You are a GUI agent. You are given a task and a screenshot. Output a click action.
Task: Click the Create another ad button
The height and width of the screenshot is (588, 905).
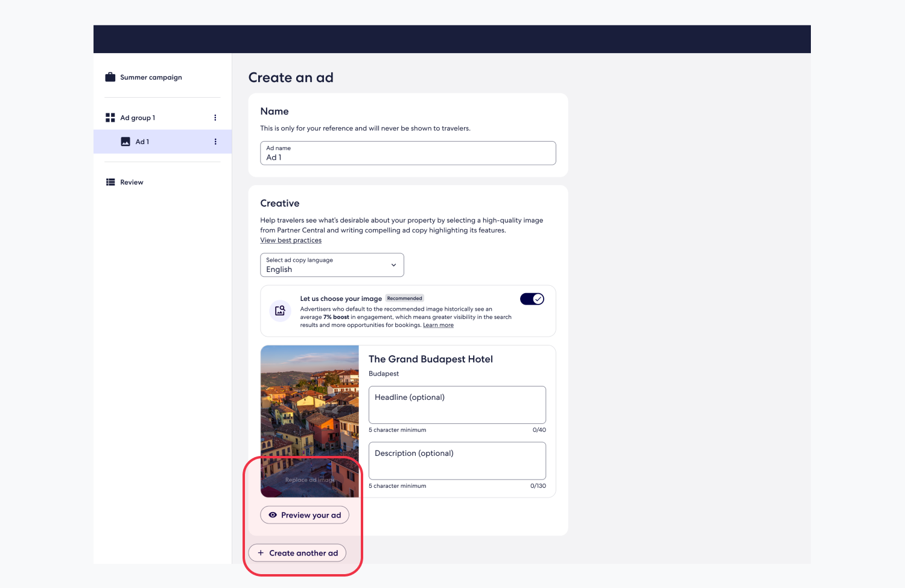[297, 553]
